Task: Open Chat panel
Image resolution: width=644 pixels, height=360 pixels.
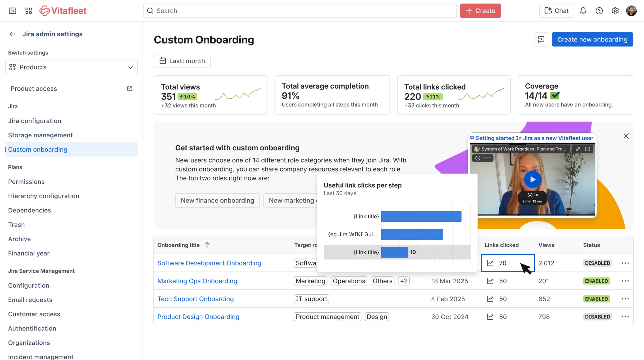Action: tap(556, 11)
